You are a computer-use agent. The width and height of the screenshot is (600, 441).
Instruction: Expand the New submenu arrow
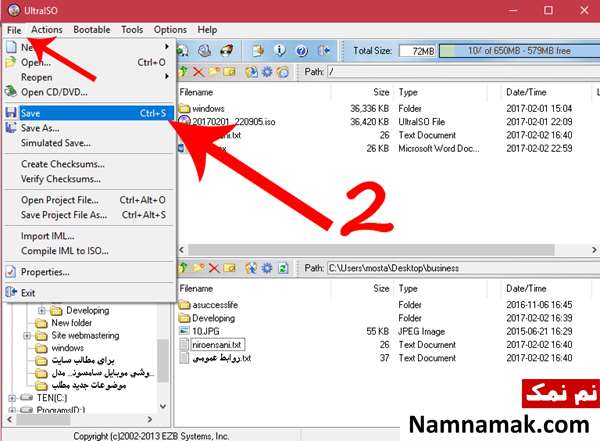(166, 46)
